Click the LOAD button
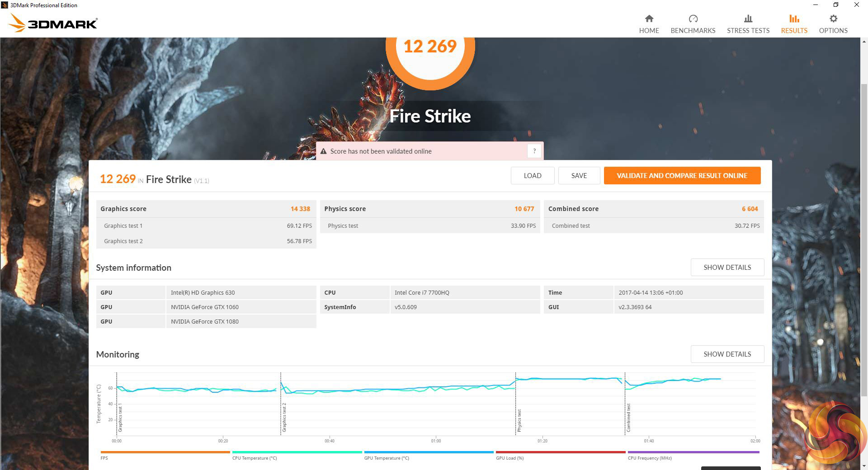Image resolution: width=868 pixels, height=470 pixels. point(533,176)
